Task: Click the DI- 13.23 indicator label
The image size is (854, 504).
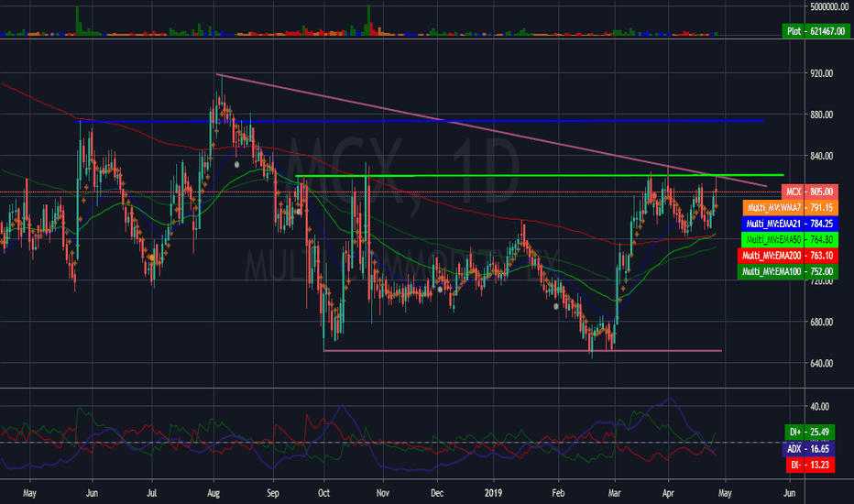Action: (810, 465)
